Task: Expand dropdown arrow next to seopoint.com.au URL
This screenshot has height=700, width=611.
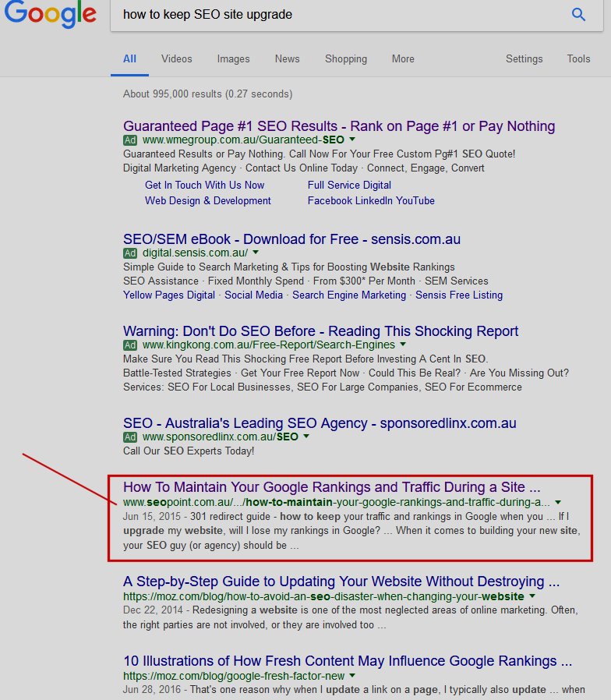Action: (x=558, y=502)
